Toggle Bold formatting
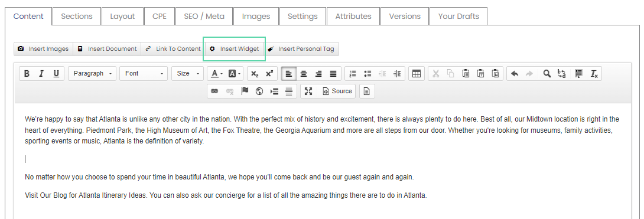Screen dimensions: 644x219 pyautogui.click(x=27, y=73)
